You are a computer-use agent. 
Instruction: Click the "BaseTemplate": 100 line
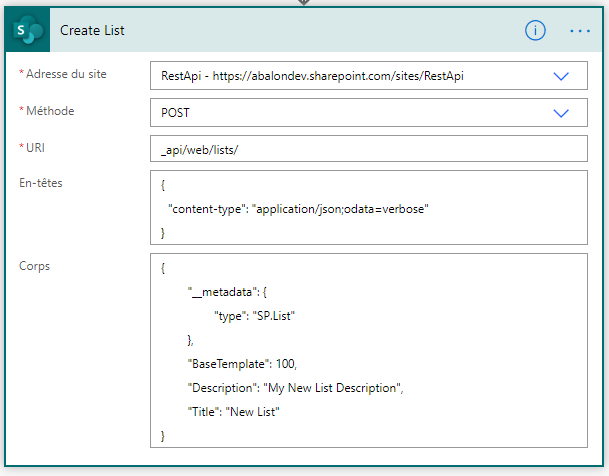242,364
